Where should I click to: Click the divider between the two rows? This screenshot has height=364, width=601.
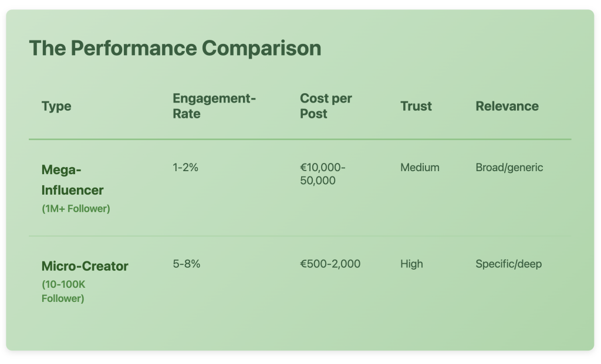coord(299,236)
